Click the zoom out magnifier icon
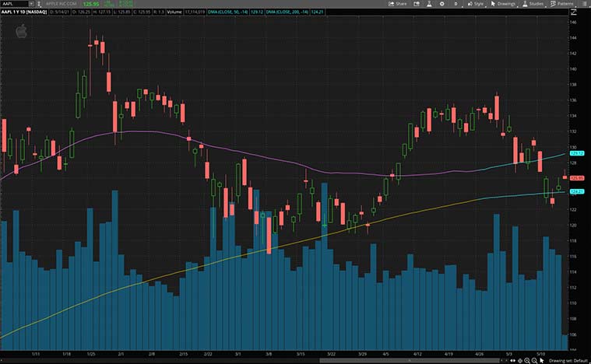This screenshot has height=364, width=591. (533, 359)
